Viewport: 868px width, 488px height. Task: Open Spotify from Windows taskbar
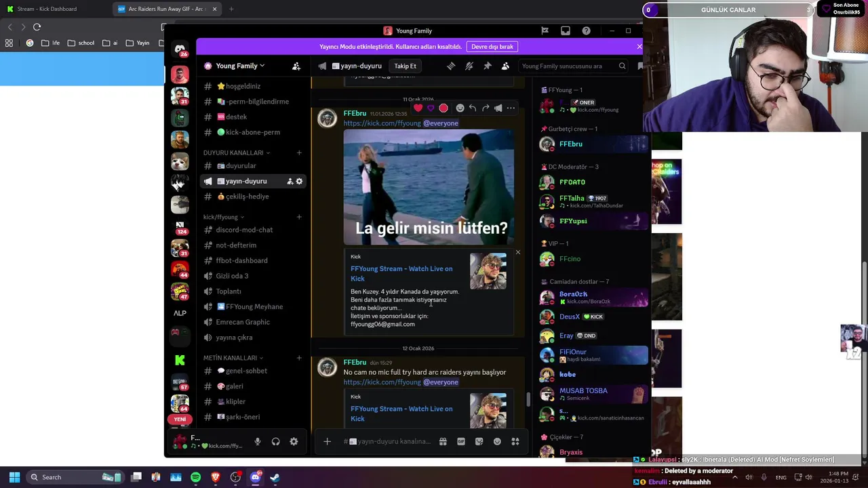point(196,477)
